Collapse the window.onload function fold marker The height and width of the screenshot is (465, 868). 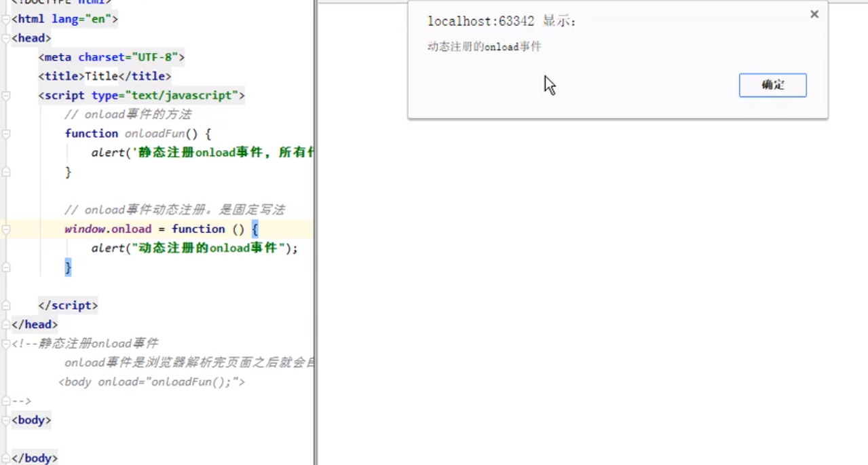[6, 229]
